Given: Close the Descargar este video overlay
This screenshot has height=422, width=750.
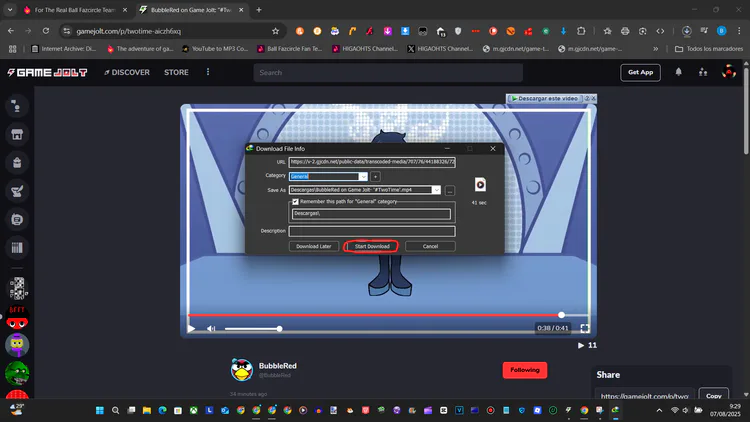Looking at the screenshot, I should click(x=594, y=98).
